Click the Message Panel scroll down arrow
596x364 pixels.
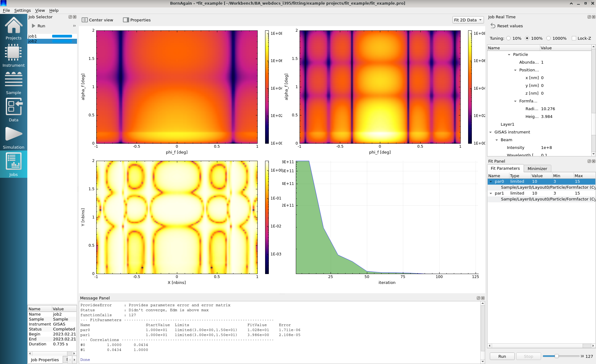[483, 362]
